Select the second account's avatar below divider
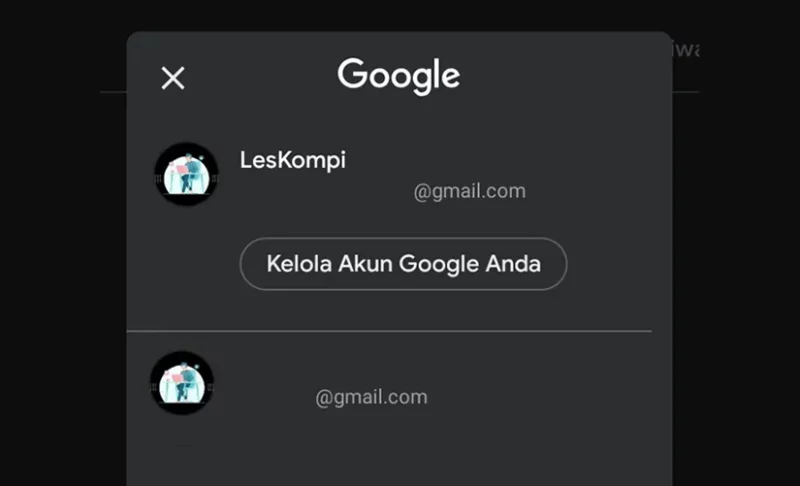Screen dimensions: 800x486 pyautogui.click(x=182, y=383)
